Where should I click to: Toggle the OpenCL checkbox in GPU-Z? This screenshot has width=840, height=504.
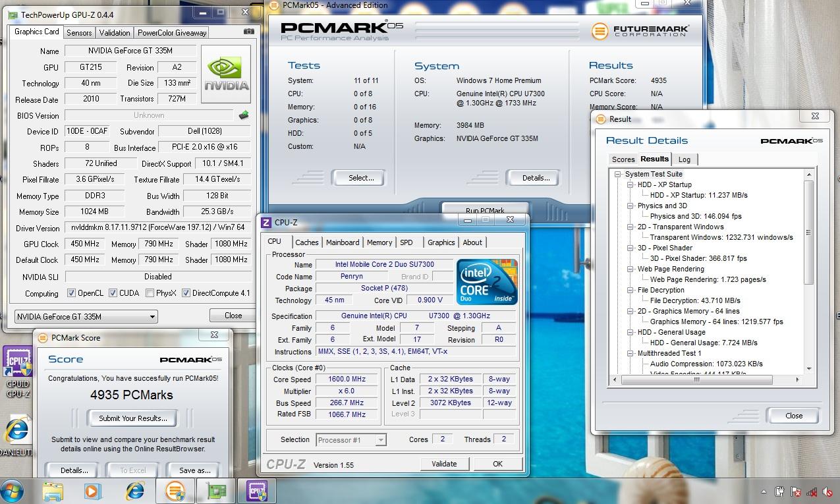[72, 293]
